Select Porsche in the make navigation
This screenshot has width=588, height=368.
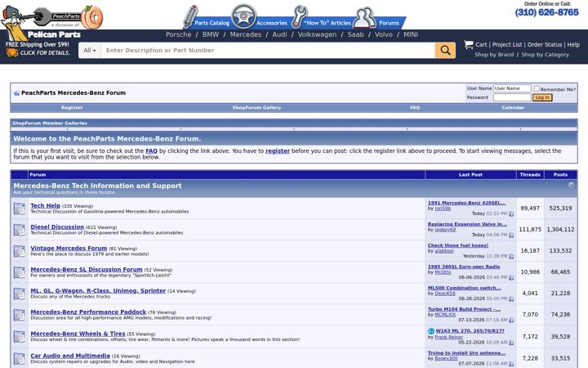179,34
